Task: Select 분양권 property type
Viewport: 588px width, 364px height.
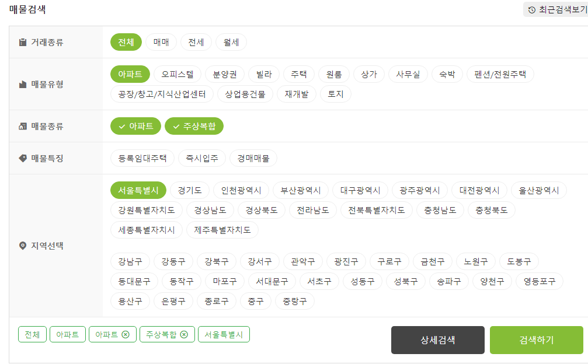Action: pos(225,74)
